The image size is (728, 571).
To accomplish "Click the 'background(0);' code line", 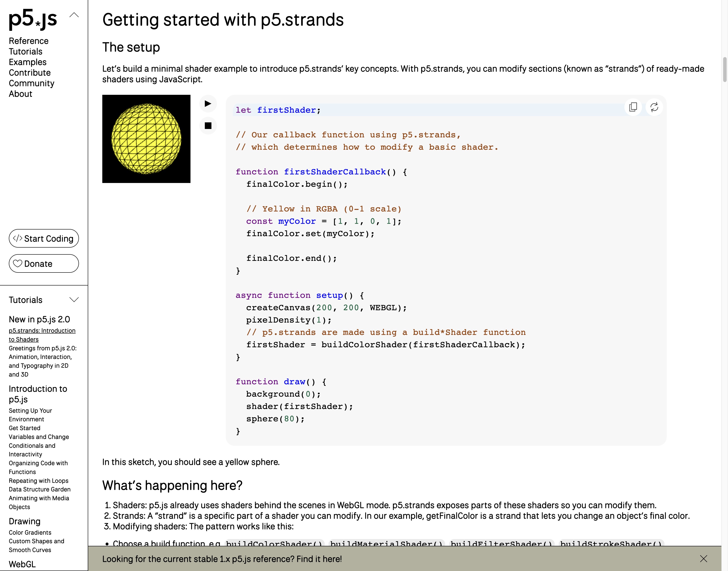I will tap(284, 394).
